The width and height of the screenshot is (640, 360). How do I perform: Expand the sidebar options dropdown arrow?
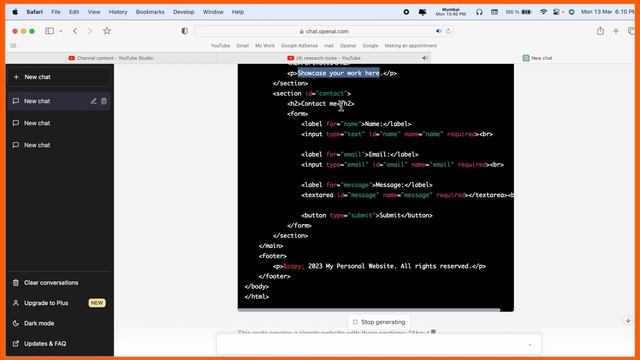click(x=60, y=31)
